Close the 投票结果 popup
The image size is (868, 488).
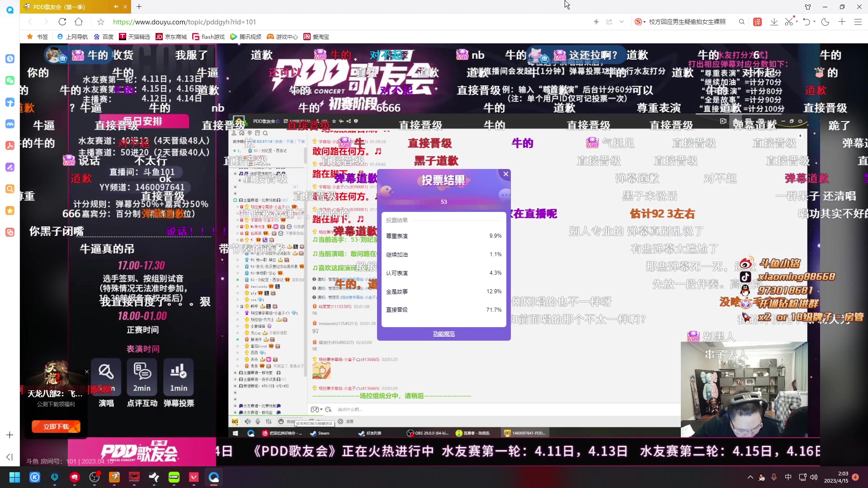click(506, 174)
